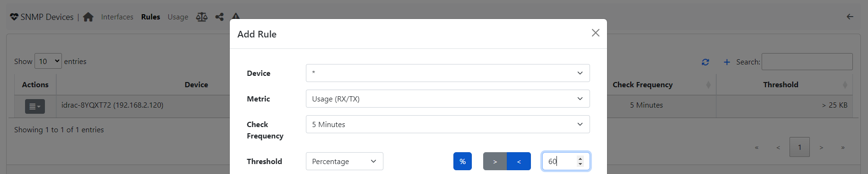Open the balance scale icon
Screen dimensions: 868x174
[x=202, y=17]
